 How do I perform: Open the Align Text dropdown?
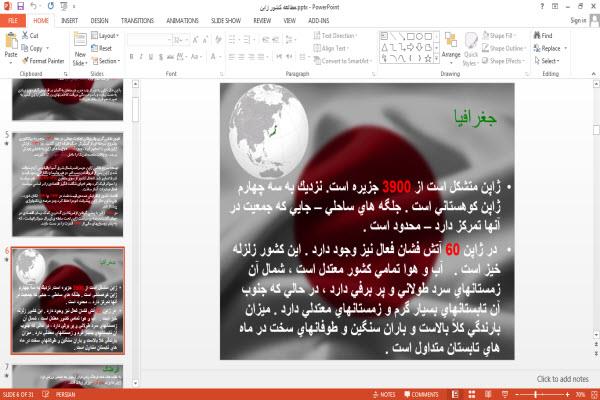pos(331,48)
